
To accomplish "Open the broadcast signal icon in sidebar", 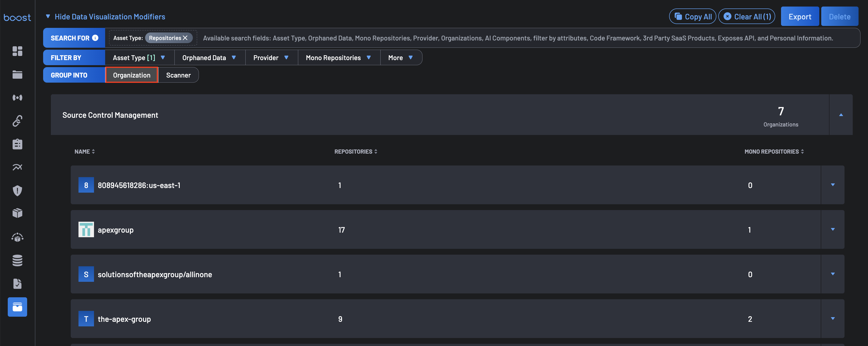I will 17,98.
